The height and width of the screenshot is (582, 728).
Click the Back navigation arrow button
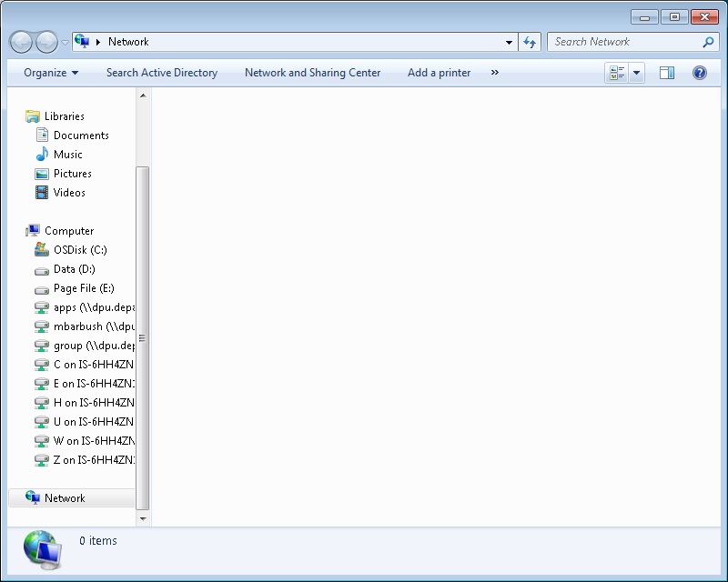(21, 42)
